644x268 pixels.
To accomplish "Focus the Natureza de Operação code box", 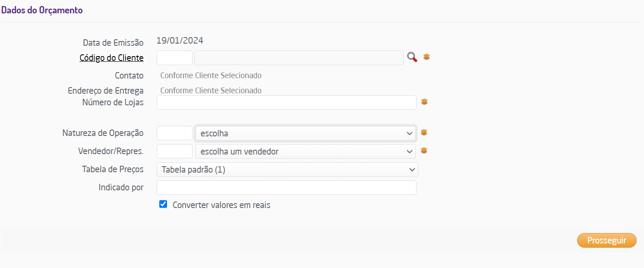I will pos(174,133).
